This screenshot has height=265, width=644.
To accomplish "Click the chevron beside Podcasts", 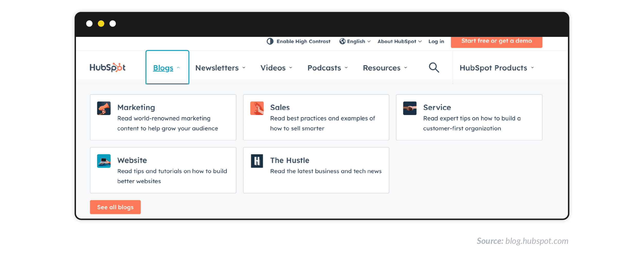I will [346, 68].
